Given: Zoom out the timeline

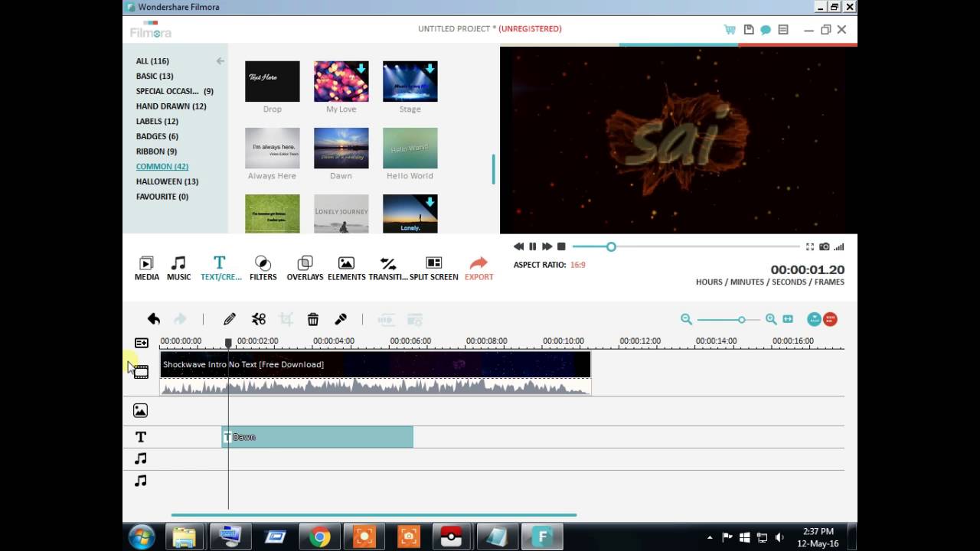Looking at the screenshot, I should pyautogui.click(x=686, y=319).
